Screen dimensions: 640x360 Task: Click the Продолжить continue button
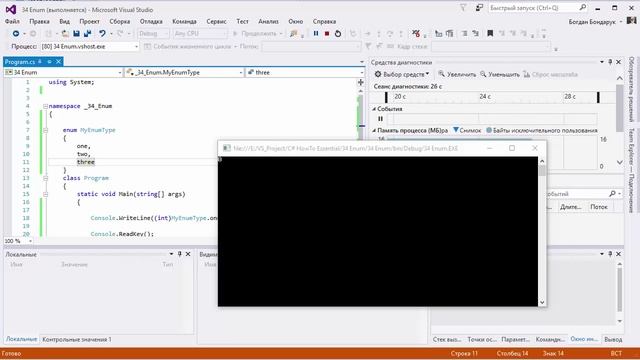point(257,33)
